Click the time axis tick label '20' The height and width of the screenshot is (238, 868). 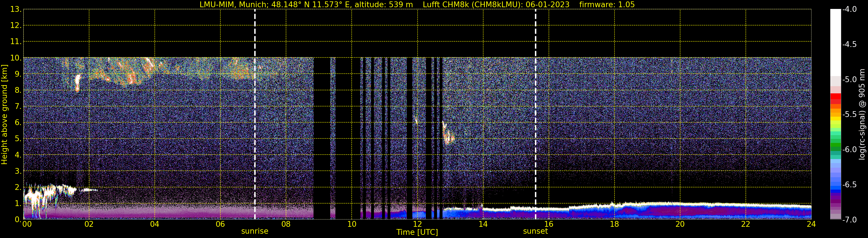tap(680, 224)
